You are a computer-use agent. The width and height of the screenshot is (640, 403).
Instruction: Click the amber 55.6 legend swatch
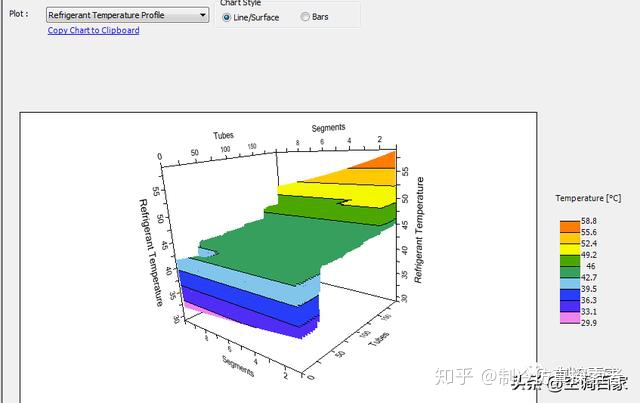pyautogui.click(x=570, y=238)
